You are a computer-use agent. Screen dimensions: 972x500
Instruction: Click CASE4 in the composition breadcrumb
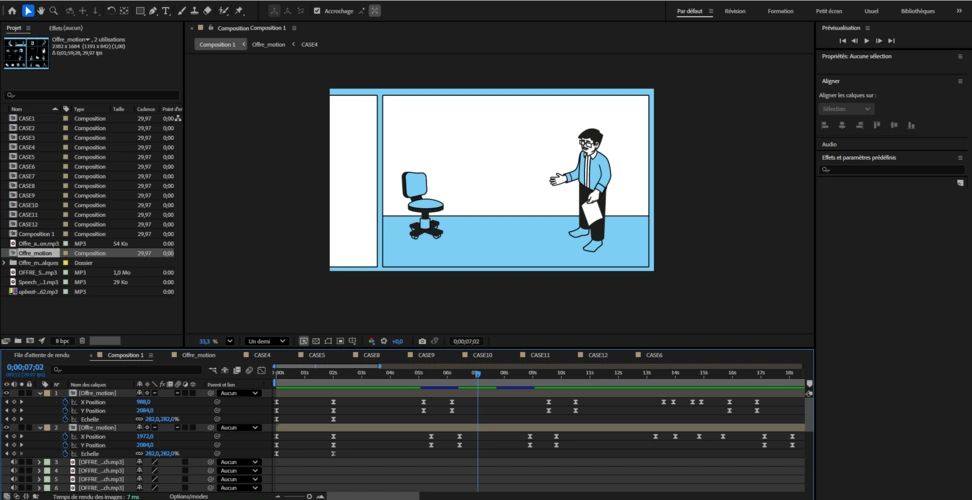coord(309,45)
